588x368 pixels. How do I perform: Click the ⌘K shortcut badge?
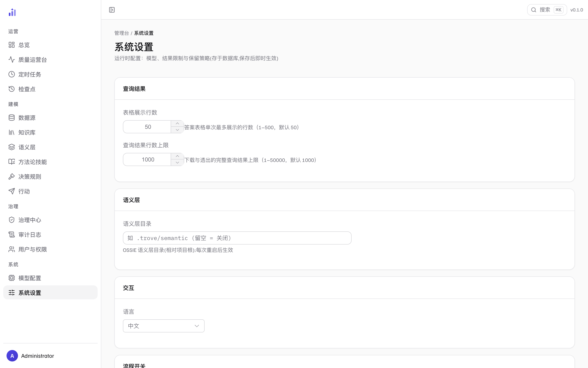tap(558, 10)
